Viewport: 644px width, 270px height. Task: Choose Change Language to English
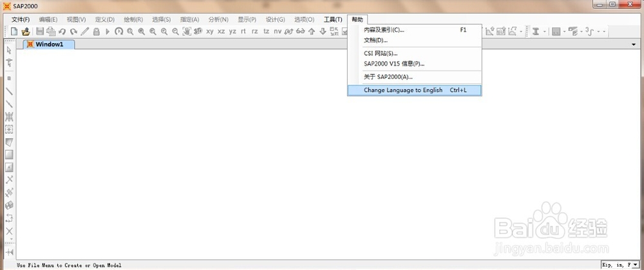(x=414, y=90)
